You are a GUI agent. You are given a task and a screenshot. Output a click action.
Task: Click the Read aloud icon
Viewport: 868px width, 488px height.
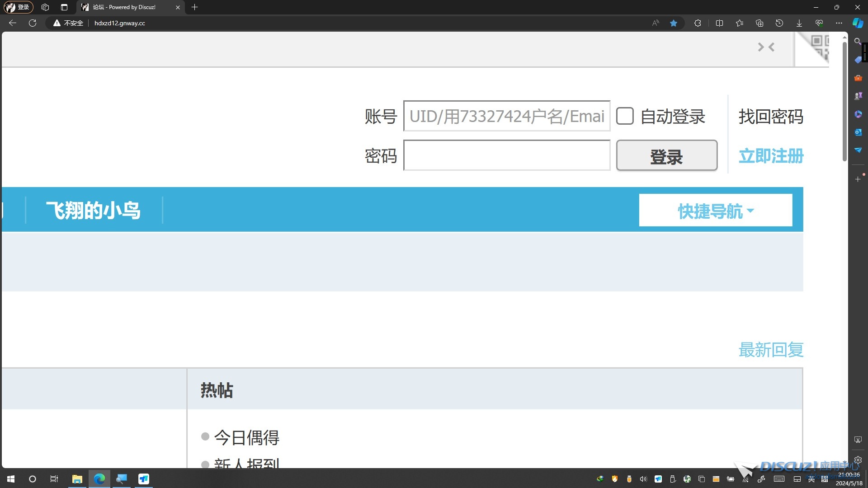(656, 23)
